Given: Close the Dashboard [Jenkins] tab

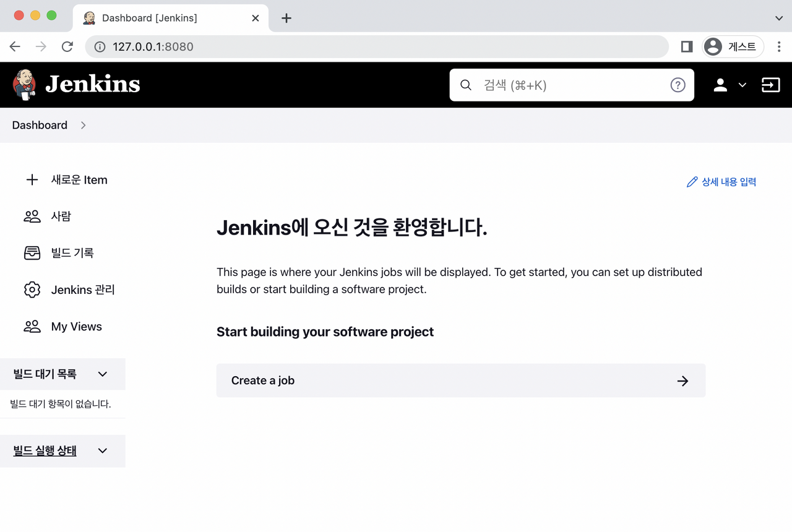Looking at the screenshot, I should 255,18.
